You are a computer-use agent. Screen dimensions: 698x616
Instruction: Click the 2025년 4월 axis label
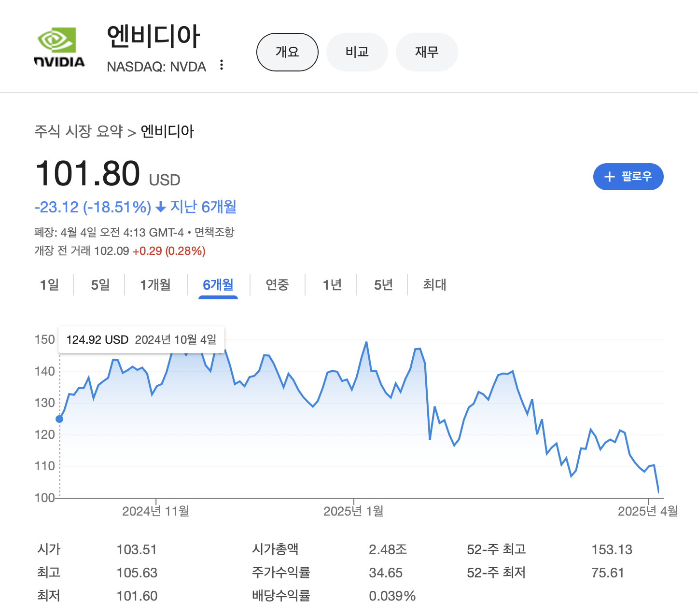[x=648, y=511]
